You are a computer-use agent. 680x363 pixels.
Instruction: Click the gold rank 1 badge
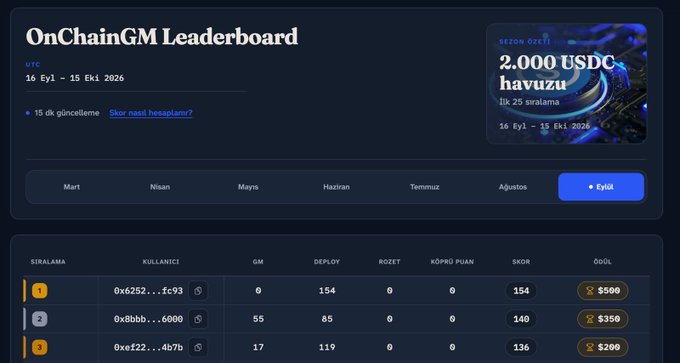tap(39, 291)
